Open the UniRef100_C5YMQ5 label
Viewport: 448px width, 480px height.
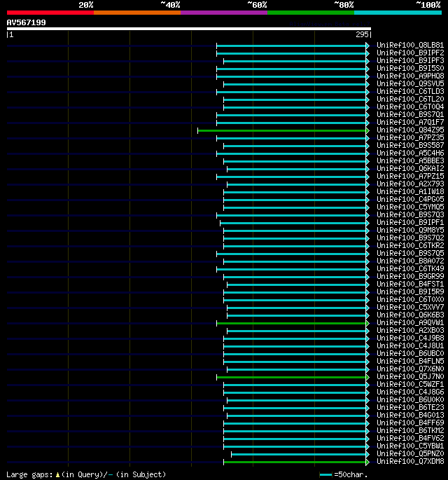[410, 207]
